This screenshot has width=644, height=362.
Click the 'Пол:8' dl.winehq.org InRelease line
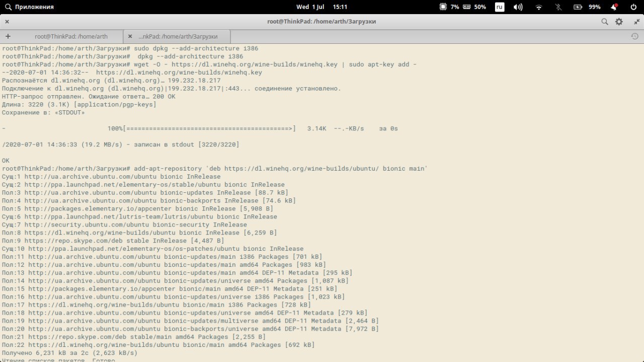(x=139, y=233)
